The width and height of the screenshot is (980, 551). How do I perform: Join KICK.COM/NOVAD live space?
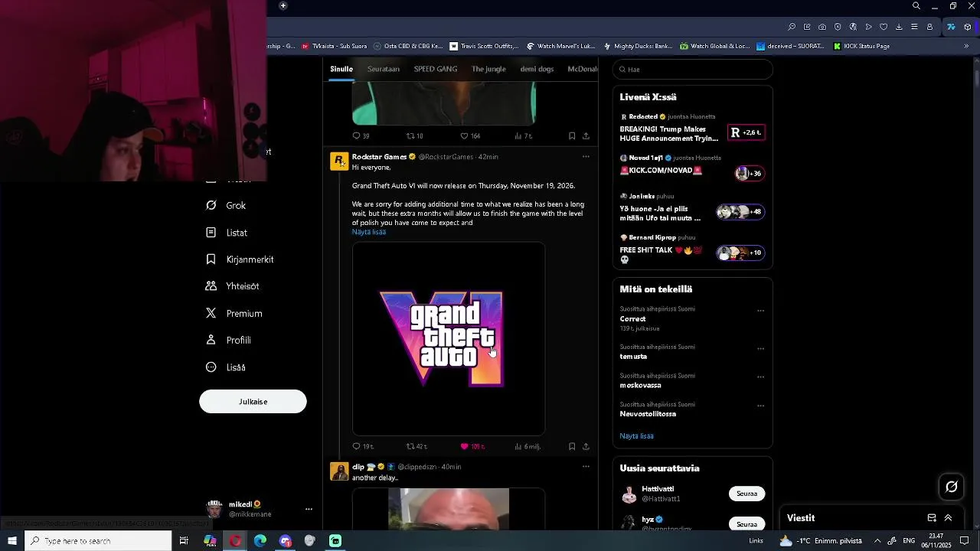pos(692,166)
